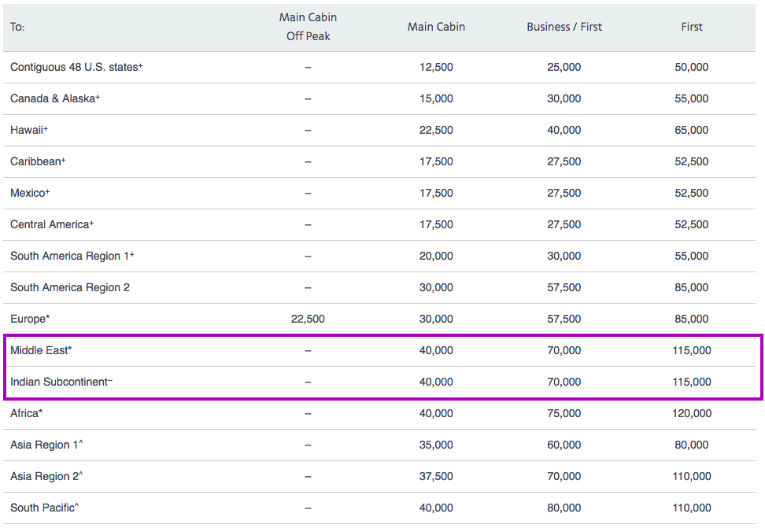This screenshot has height=532, width=765.
Task: Click Hawaii's 22,500 Main Cabin value
Action: click(436, 130)
